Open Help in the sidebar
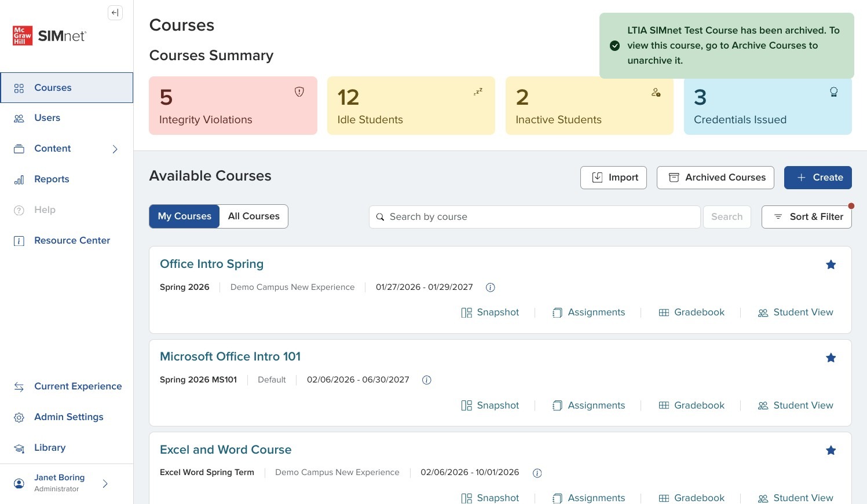Image resolution: width=867 pixels, height=504 pixels. click(67, 210)
